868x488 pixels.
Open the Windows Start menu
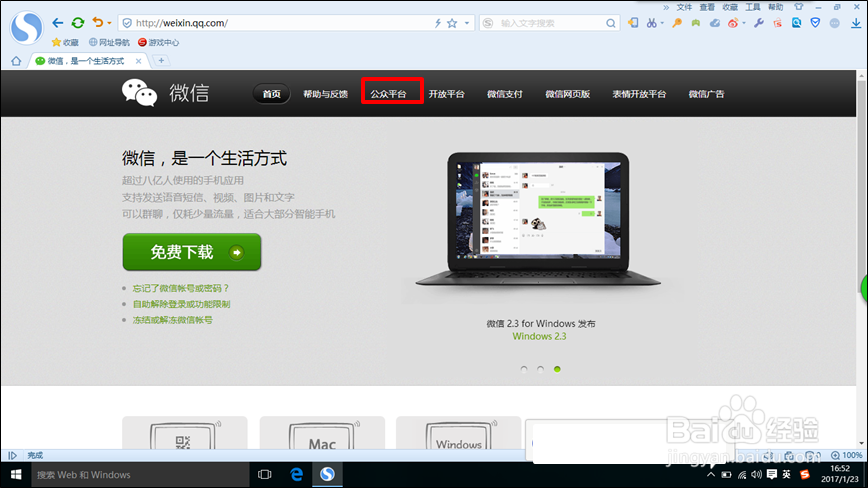coord(16,475)
